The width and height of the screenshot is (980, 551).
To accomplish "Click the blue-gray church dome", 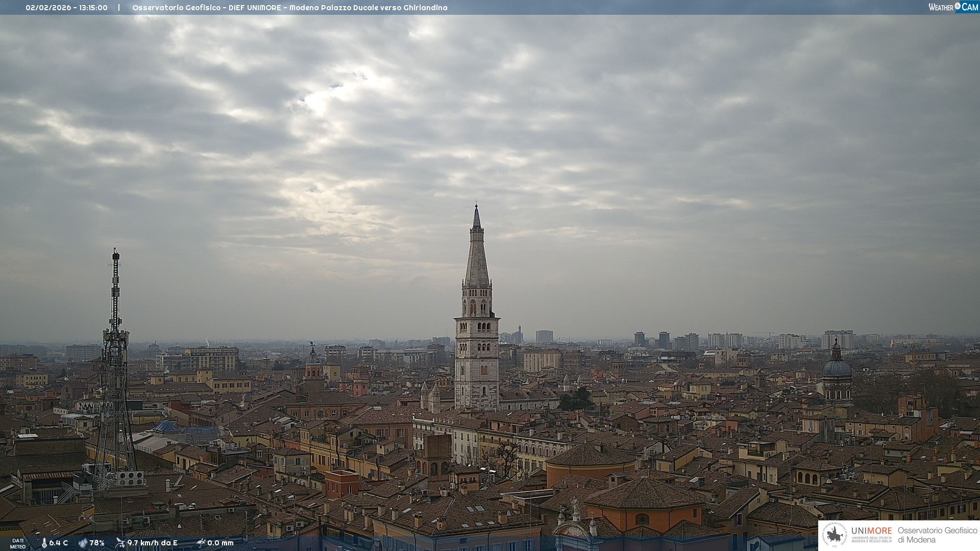I will coord(837,368).
